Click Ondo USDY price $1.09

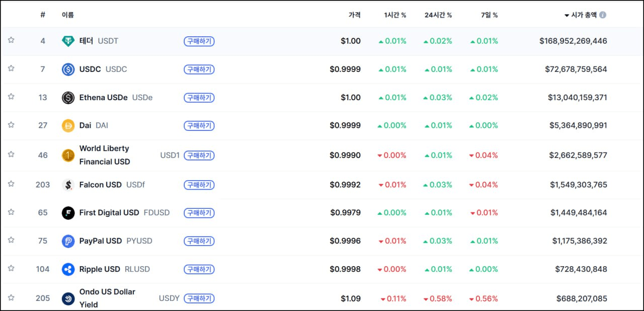[x=351, y=298]
